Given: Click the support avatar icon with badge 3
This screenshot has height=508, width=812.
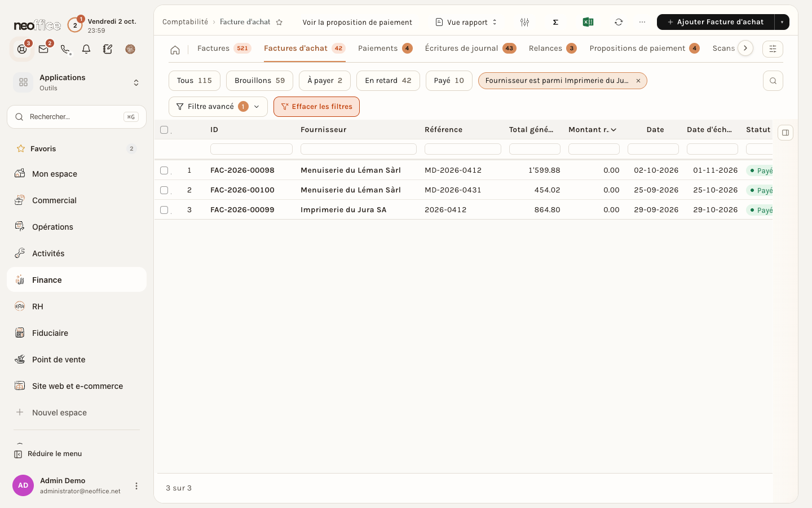Looking at the screenshot, I should pyautogui.click(x=22, y=49).
